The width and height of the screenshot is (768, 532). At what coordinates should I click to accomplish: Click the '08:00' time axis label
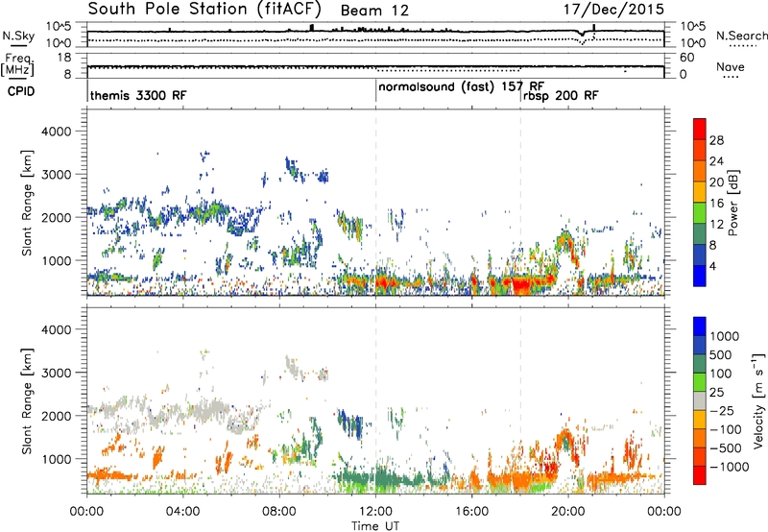tap(279, 512)
